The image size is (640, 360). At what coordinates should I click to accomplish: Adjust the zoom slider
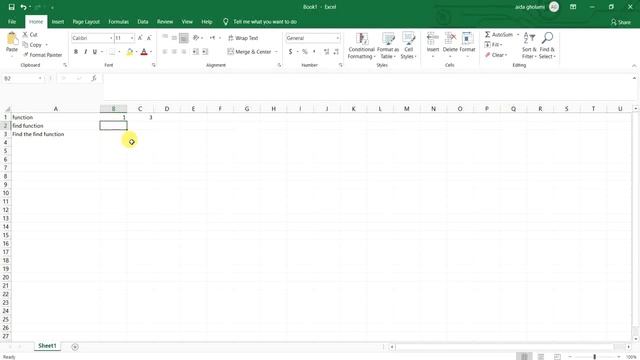coord(594,357)
